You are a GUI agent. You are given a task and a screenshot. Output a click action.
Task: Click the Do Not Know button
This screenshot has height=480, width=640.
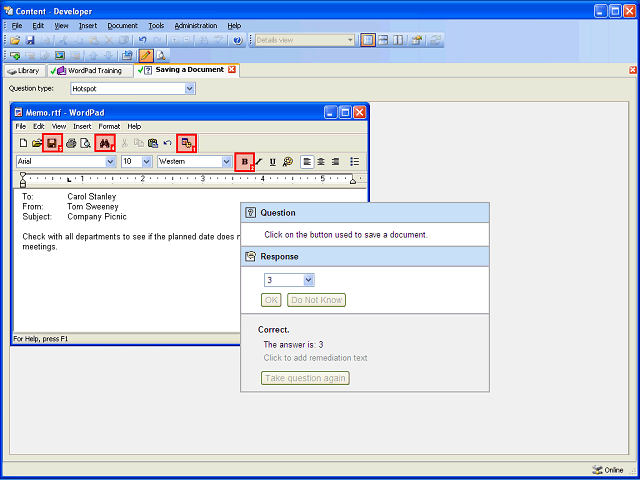point(316,300)
